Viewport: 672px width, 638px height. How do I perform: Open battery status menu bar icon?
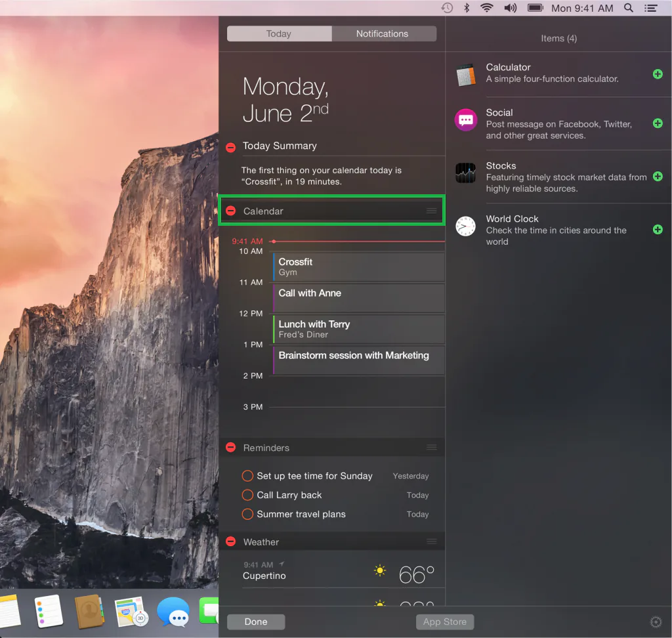click(x=535, y=8)
